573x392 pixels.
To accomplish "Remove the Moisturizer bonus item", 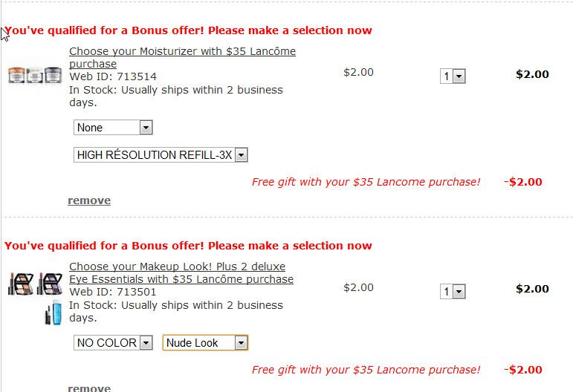I will (89, 200).
